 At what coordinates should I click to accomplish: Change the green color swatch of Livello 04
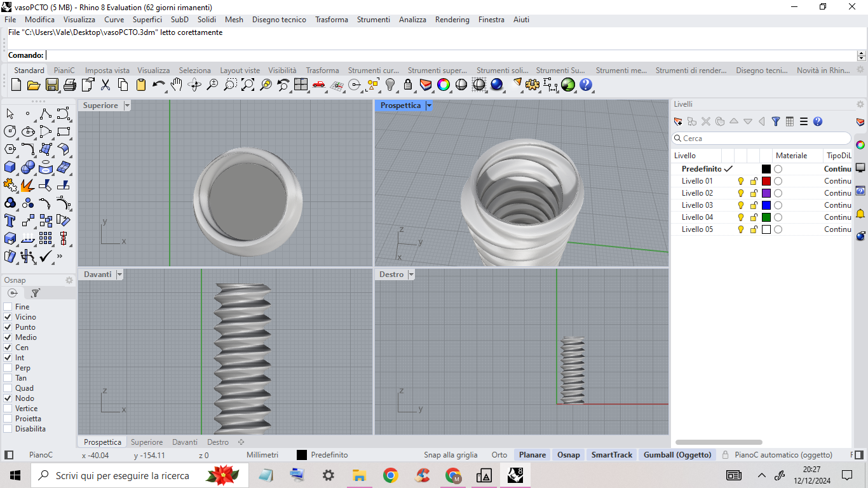766,217
